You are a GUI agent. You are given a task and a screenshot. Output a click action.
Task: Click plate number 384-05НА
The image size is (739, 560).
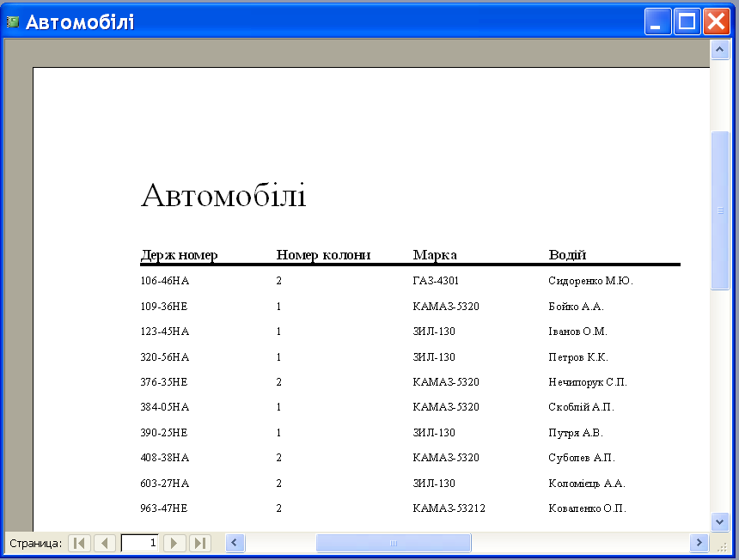tap(164, 407)
